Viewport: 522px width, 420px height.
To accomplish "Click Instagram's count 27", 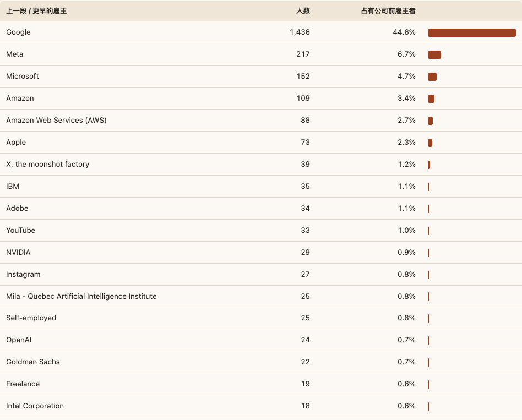I will 305,274.
